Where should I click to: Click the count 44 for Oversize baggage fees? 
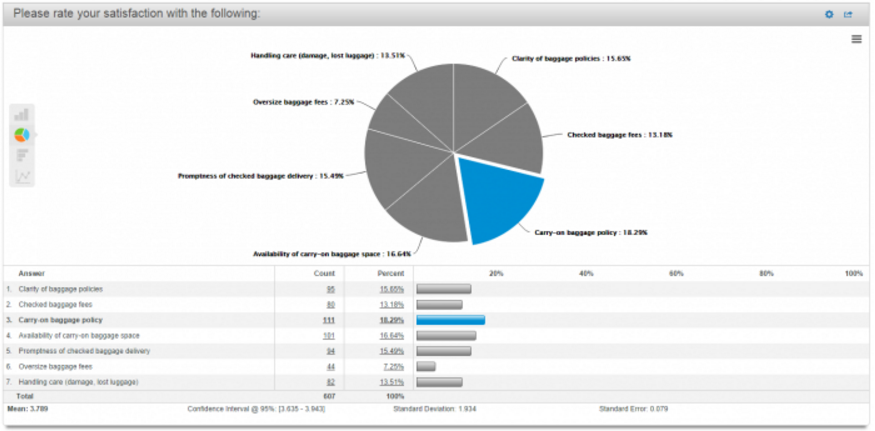[330, 367]
